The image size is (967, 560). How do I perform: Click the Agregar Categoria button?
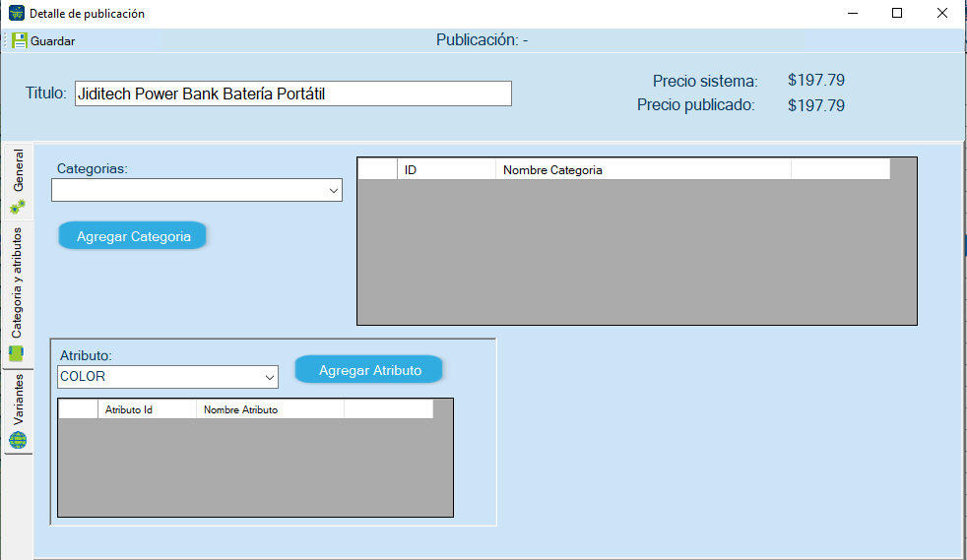[x=133, y=236]
